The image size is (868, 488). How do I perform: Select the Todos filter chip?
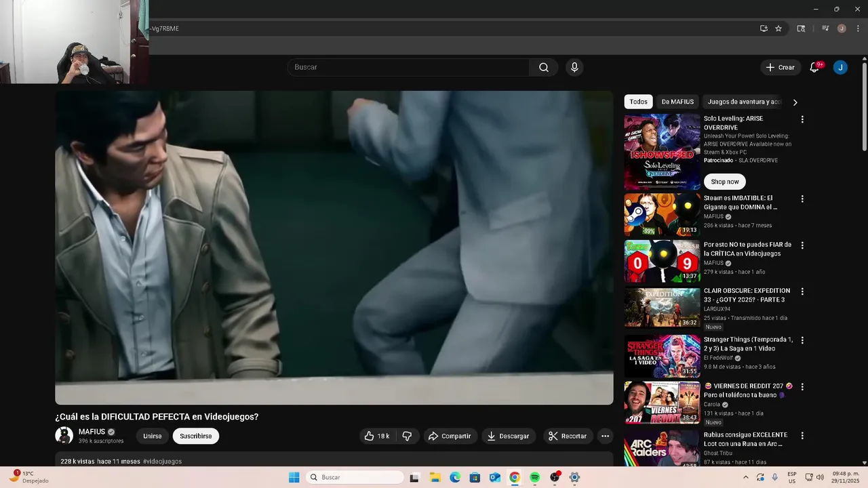(638, 102)
